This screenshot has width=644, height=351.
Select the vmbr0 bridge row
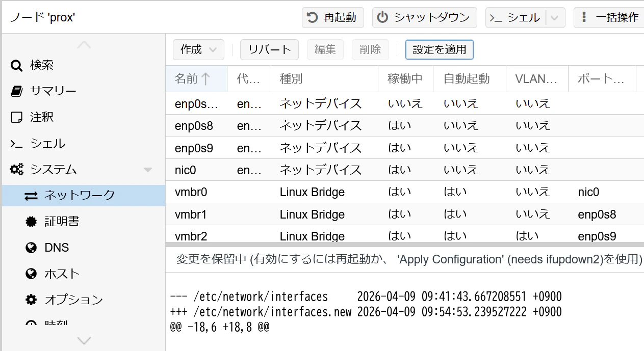(x=405, y=192)
